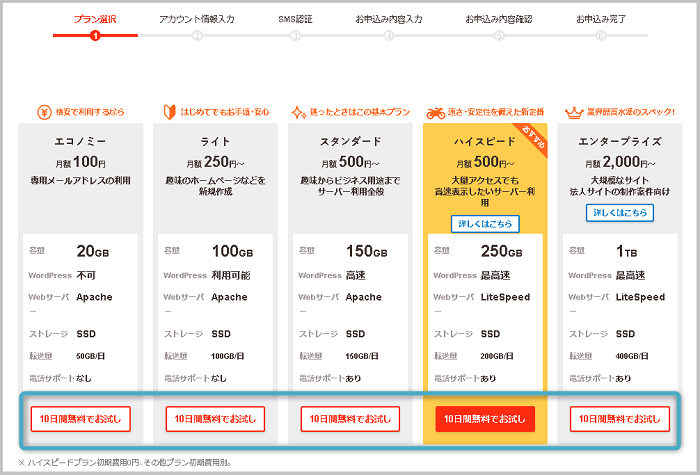Select step 6 お申込み完了 label
Image resolution: width=700 pixels, height=475 pixels.
[x=601, y=19]
